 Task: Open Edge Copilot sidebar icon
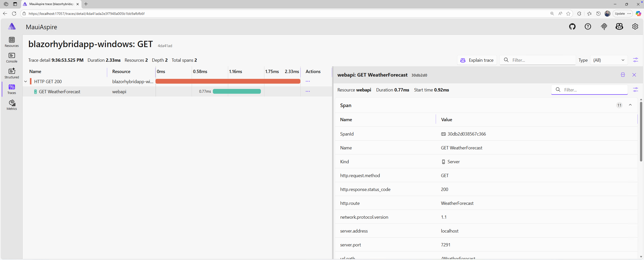point(638,14)
